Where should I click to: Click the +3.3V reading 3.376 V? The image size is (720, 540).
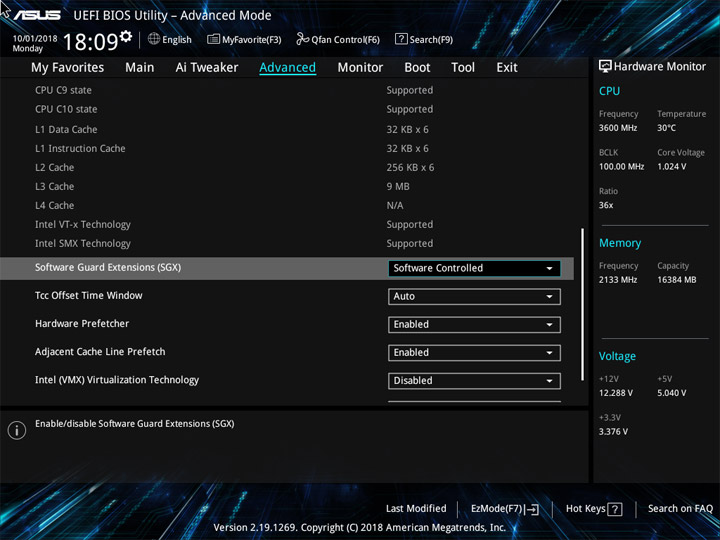(x=613, y=432)
